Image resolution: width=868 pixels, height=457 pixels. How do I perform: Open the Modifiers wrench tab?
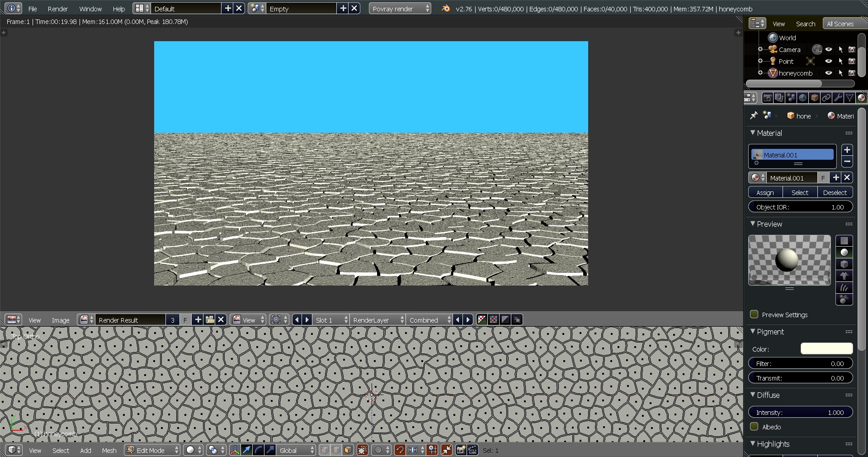coord(838,98)
